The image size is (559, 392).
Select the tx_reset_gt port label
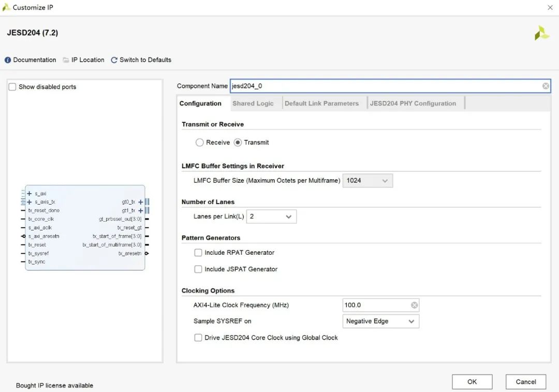(129, 228)
